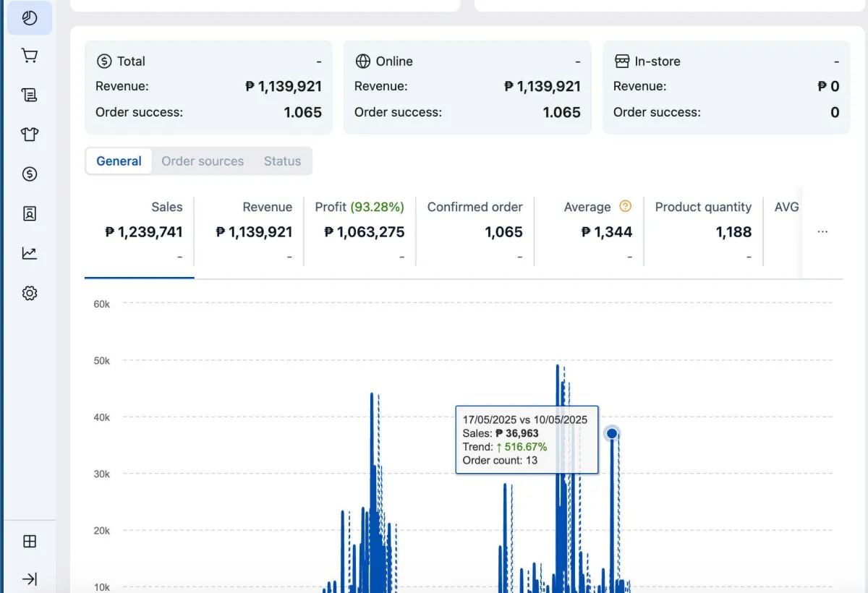Select the partially visible AVG metric

tap(786, 207)
